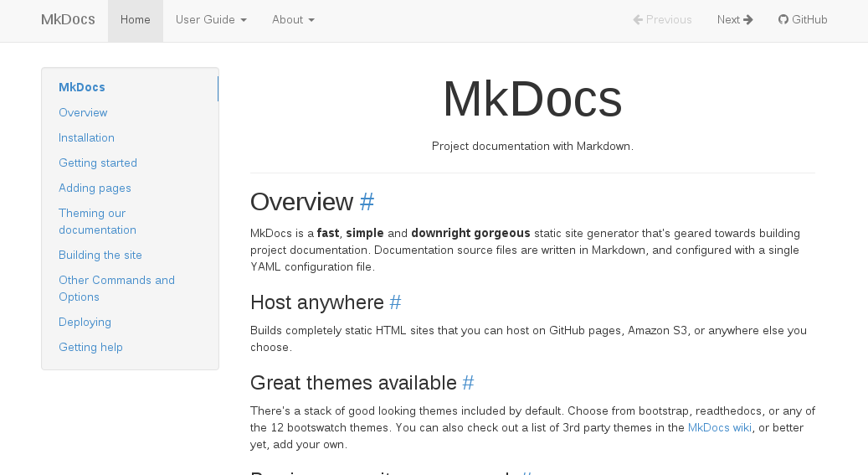Follow the MkDocs wiki hyperlink
868x475 pixels.
[720, 428]
